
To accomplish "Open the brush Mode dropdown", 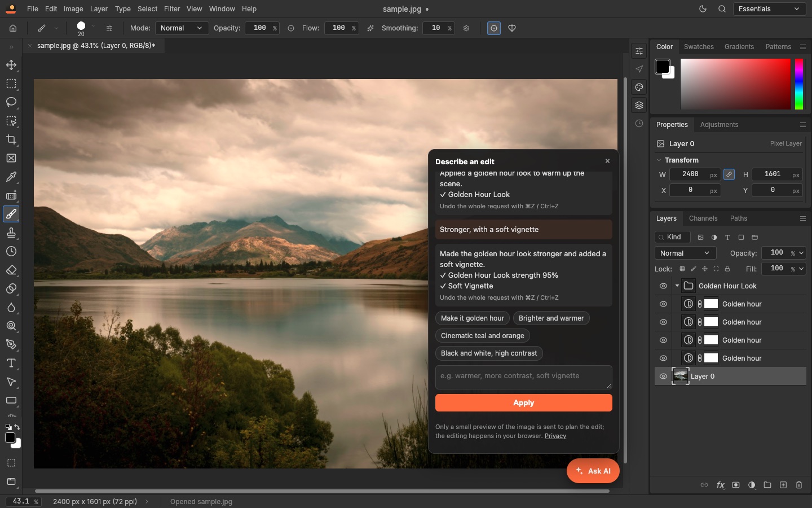I will pyautogui.click(x=182, y=28).
